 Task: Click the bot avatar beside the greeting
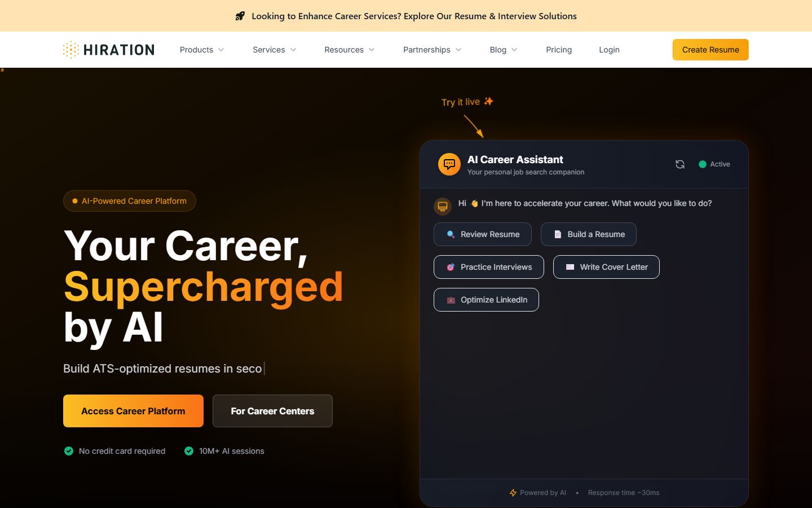443,207
